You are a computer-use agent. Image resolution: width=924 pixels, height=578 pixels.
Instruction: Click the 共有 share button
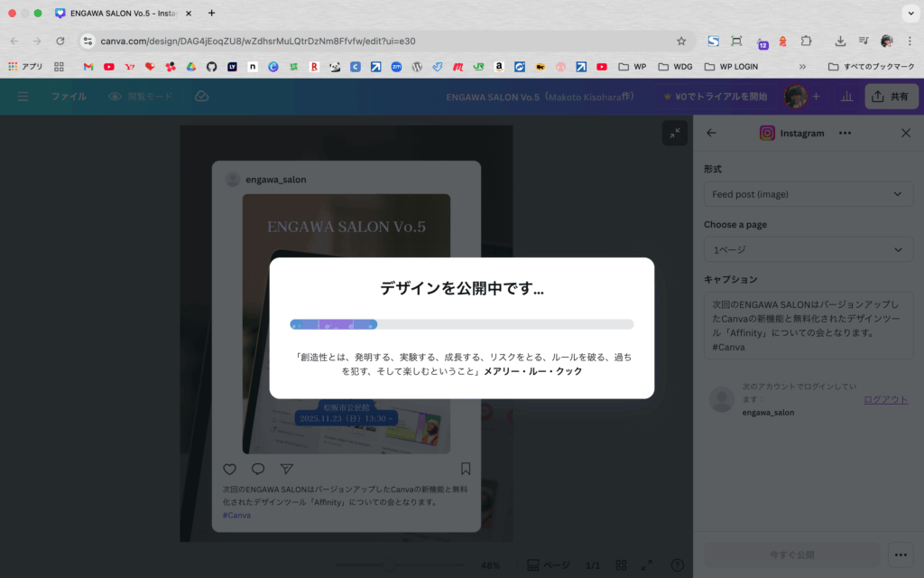891,97
